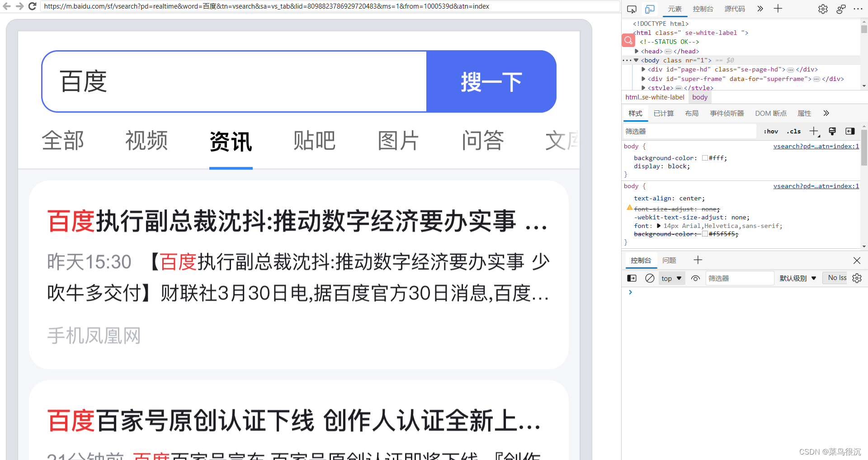This screenshot has height=460, width=868.
Task: Show more style pane tabs chevron
Action: coord(826,113)
